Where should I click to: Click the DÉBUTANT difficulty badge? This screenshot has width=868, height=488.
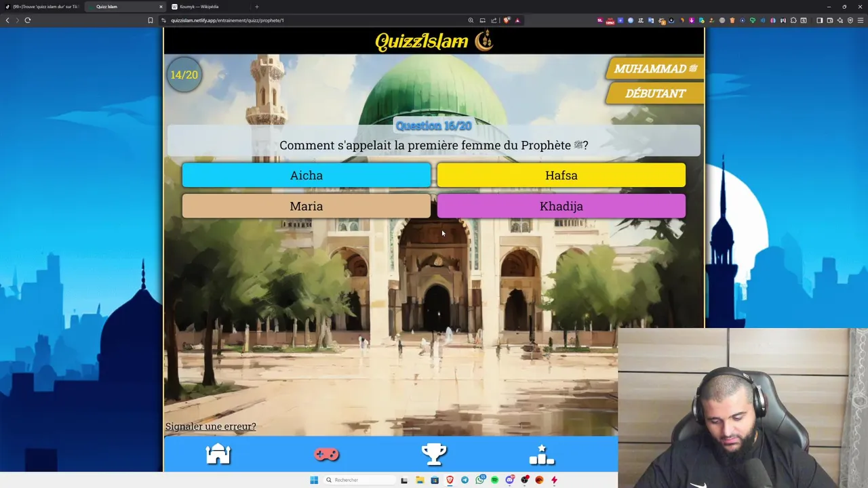(655, 94)
